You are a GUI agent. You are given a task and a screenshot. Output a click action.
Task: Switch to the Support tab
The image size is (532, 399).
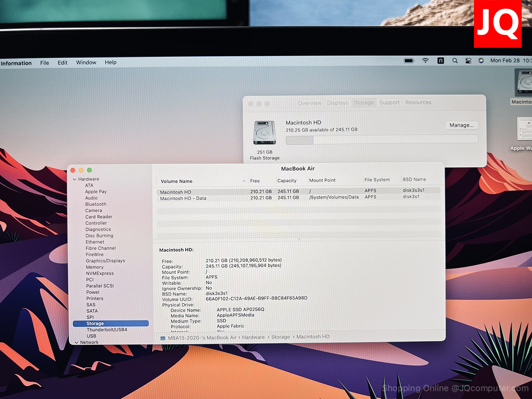click(390, 102)
